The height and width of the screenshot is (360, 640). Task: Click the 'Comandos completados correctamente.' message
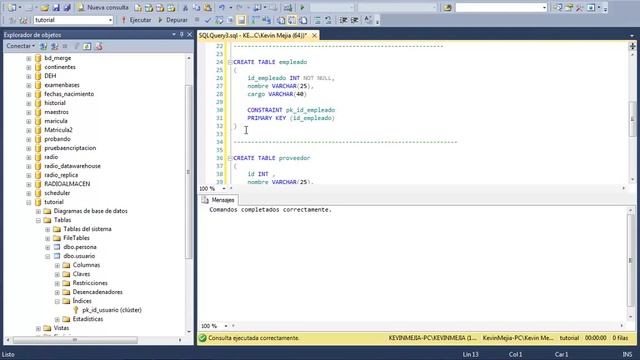click(x=270, y=210)
